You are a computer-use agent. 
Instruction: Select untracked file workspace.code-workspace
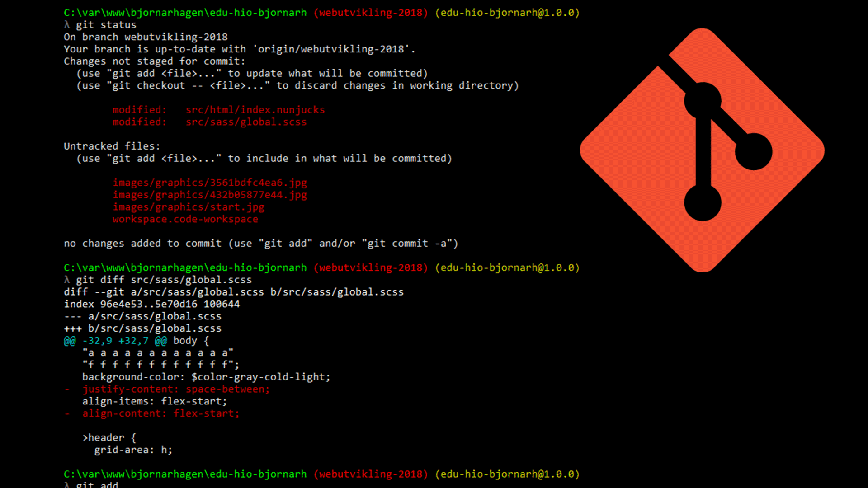(x=185, y=220)
